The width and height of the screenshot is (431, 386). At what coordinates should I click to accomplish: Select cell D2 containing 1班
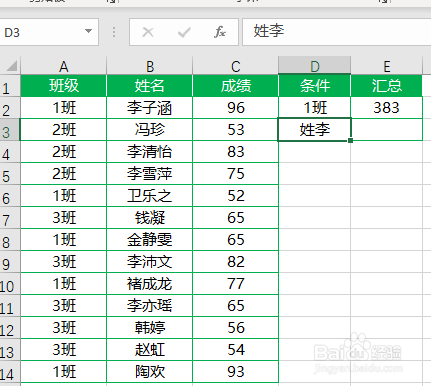click(314, 108)
